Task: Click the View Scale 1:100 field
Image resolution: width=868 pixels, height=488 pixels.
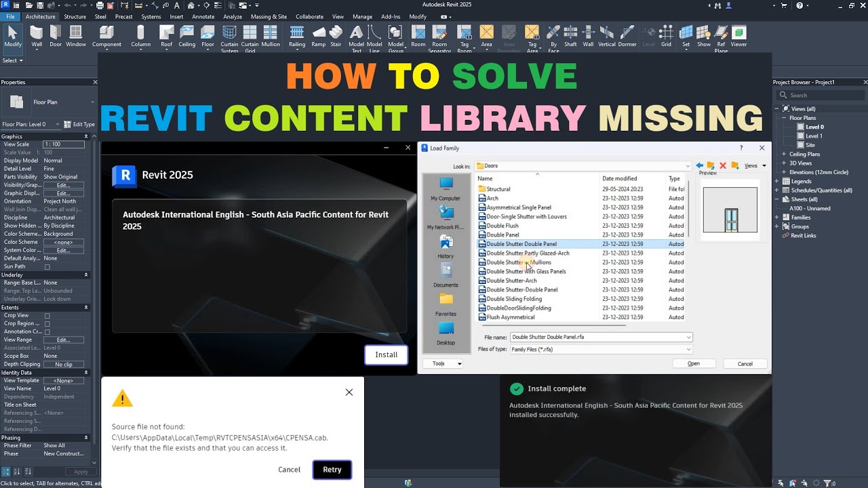Action: [64, 144]
